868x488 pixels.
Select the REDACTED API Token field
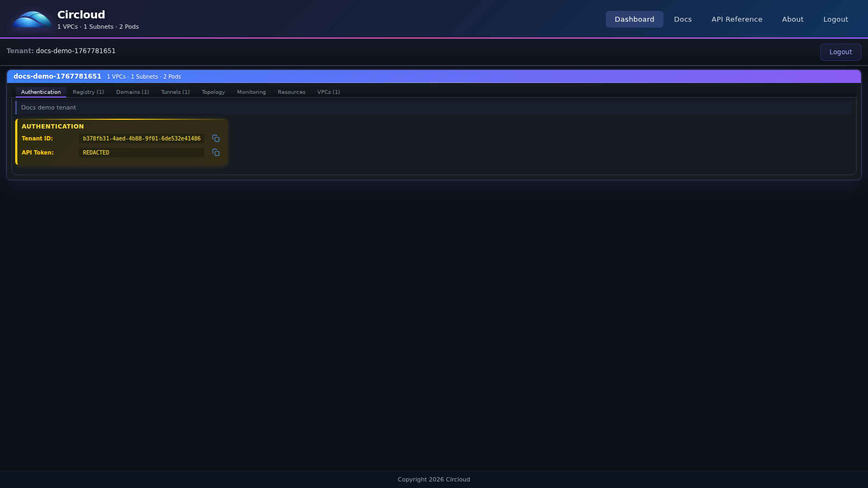[x=142, y=152]
